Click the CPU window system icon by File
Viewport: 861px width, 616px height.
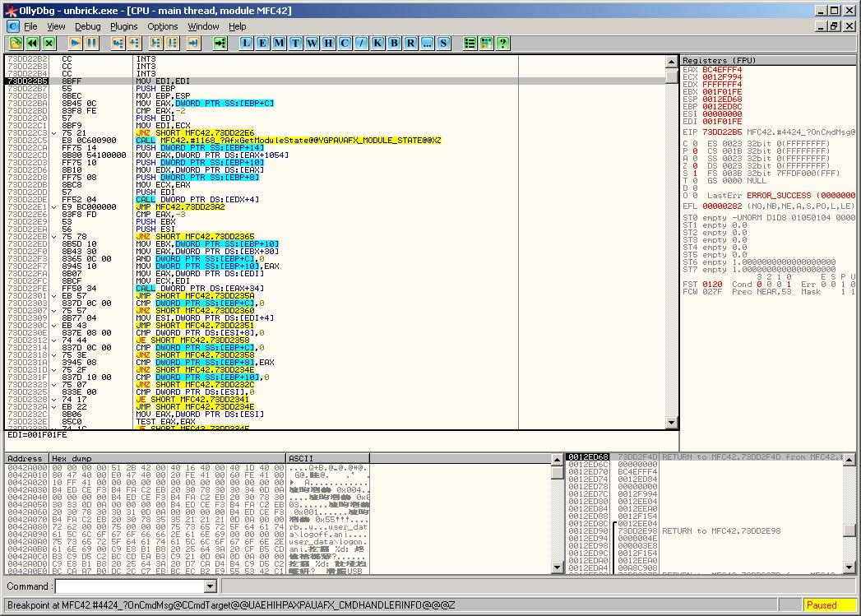13,26
